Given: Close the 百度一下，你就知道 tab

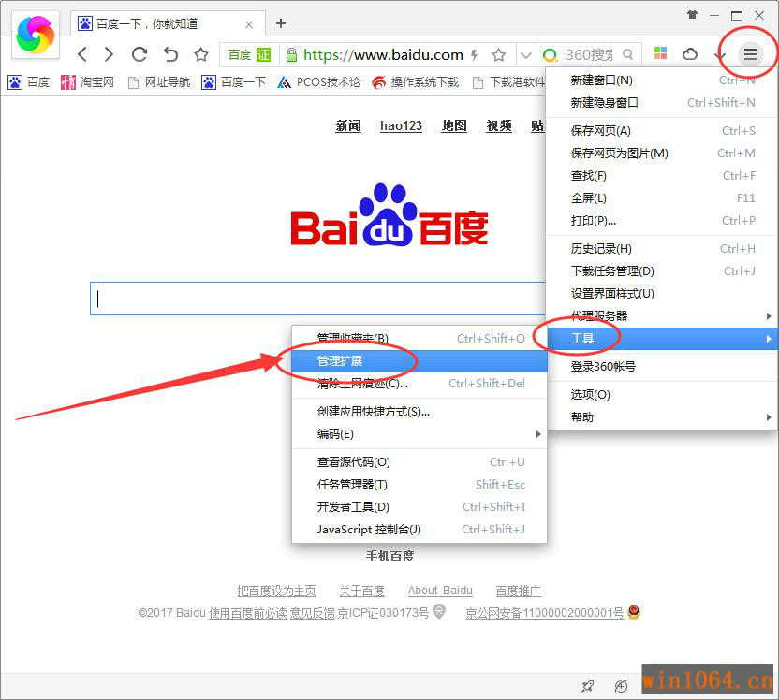Looking at the screenshot, I should tap(249, 24).
